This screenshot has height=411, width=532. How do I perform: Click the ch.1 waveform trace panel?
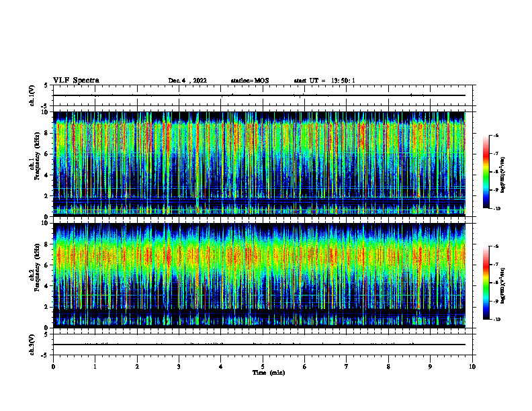point(263,95)
